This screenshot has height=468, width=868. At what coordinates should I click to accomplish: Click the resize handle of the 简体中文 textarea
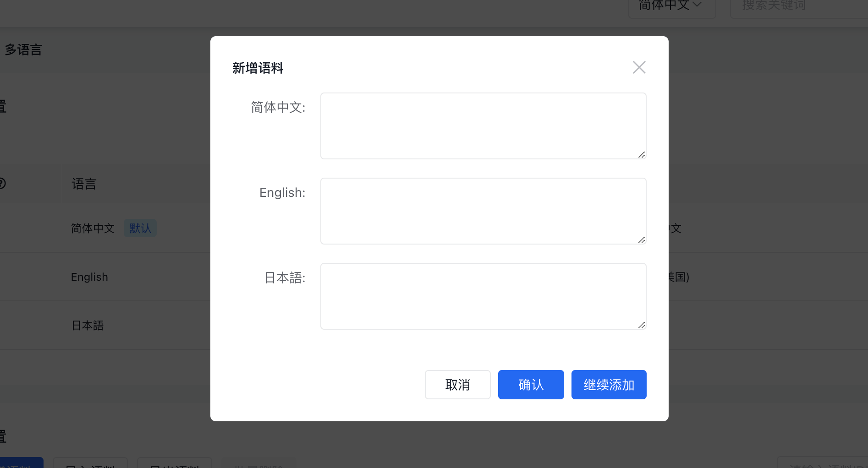click(x=641, y=155)
